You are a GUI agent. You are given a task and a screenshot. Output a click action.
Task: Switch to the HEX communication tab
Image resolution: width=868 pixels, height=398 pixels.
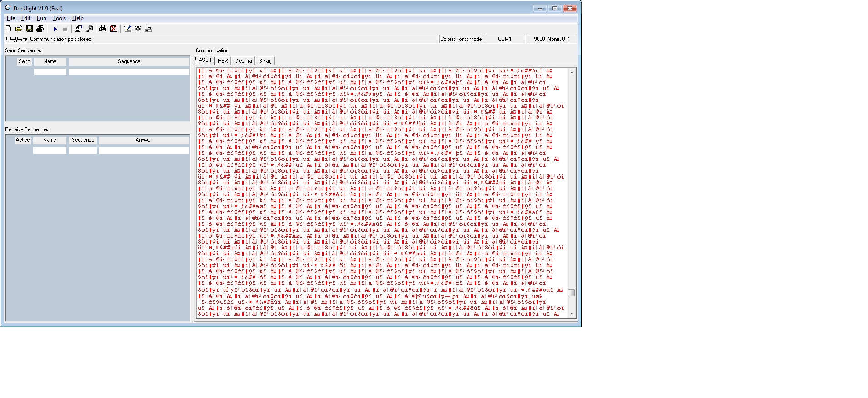(223, 61)
